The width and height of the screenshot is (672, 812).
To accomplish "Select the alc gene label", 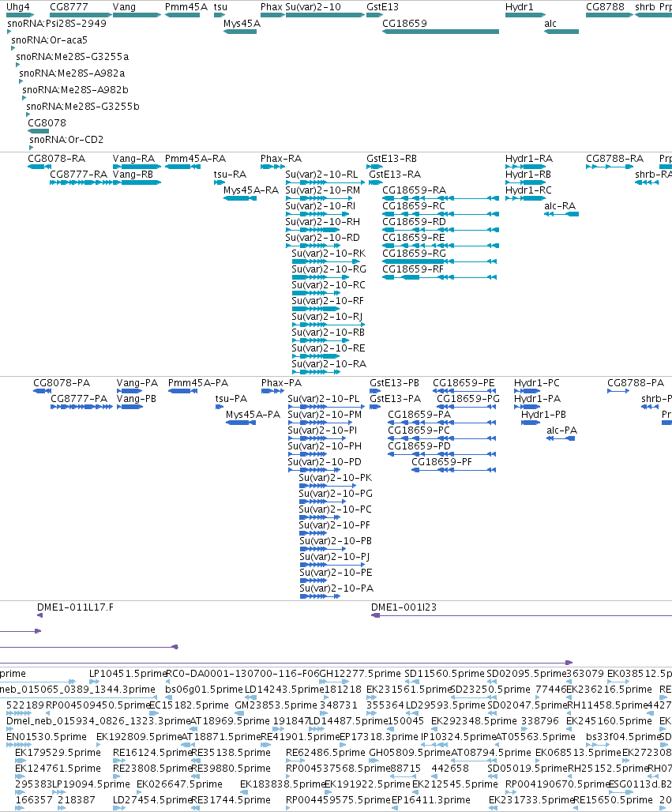I will pyautogui.click(x=550, y=24).
